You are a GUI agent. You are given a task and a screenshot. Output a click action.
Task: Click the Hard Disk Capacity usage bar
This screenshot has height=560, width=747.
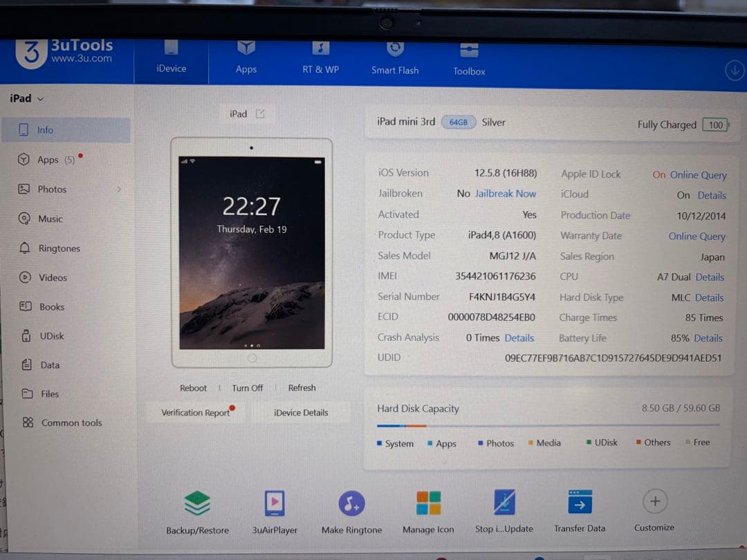click(x=548, y=425)
